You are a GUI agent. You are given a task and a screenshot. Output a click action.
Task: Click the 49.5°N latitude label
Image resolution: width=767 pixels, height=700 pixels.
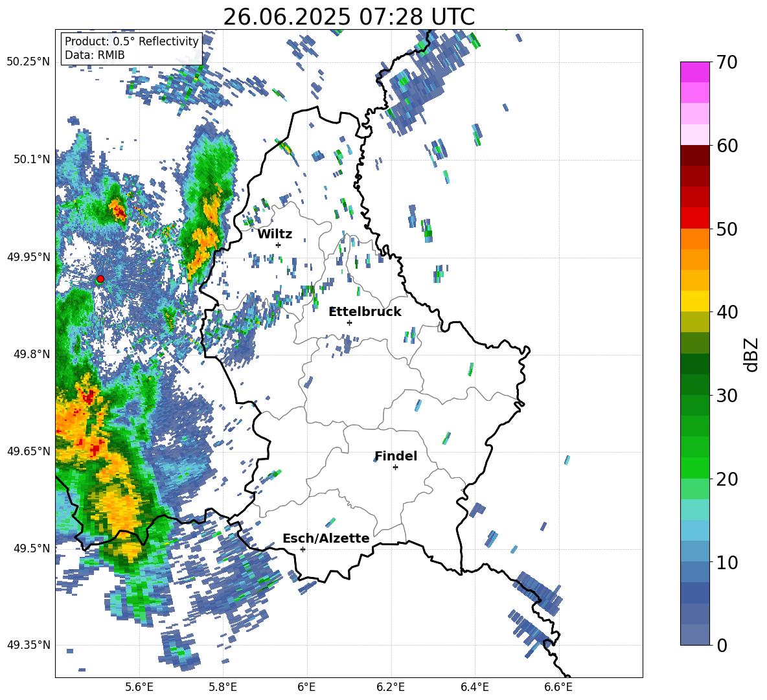(x=32, y=548)
